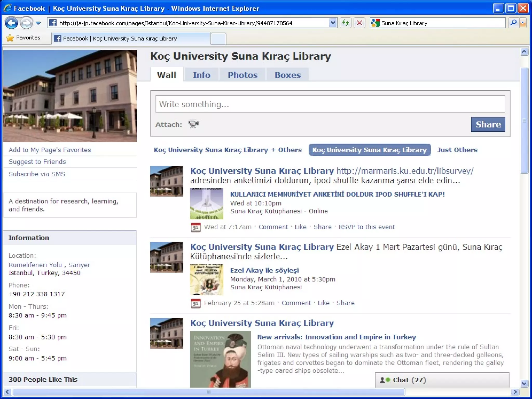
Task: Click the blue Share button
Action: coord(488,124)
